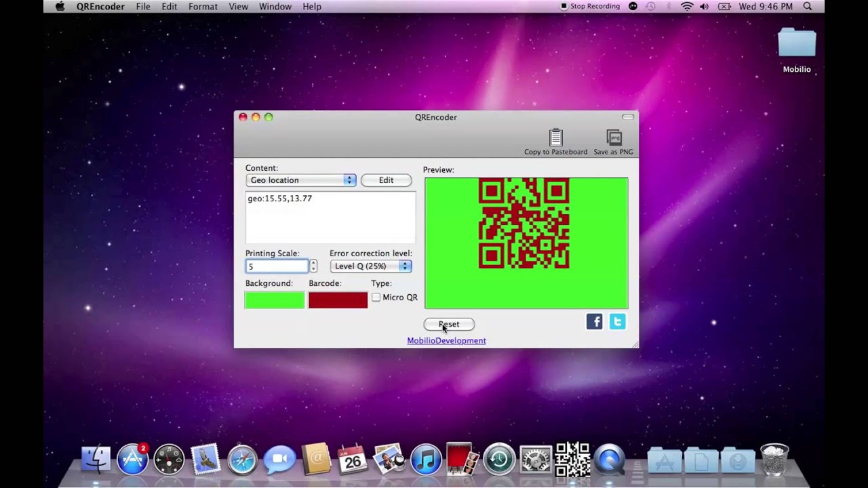Image resolution: width=868 pixels, height=488 pixels.
Task: Click the Copy to Pasteboard clipboard icon
Action: [555, 138]
